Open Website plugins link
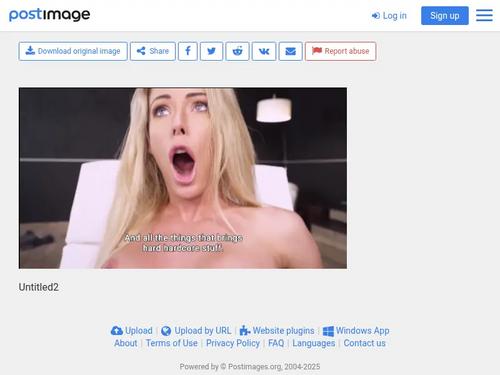500x375 pixels. pos(277,331)
